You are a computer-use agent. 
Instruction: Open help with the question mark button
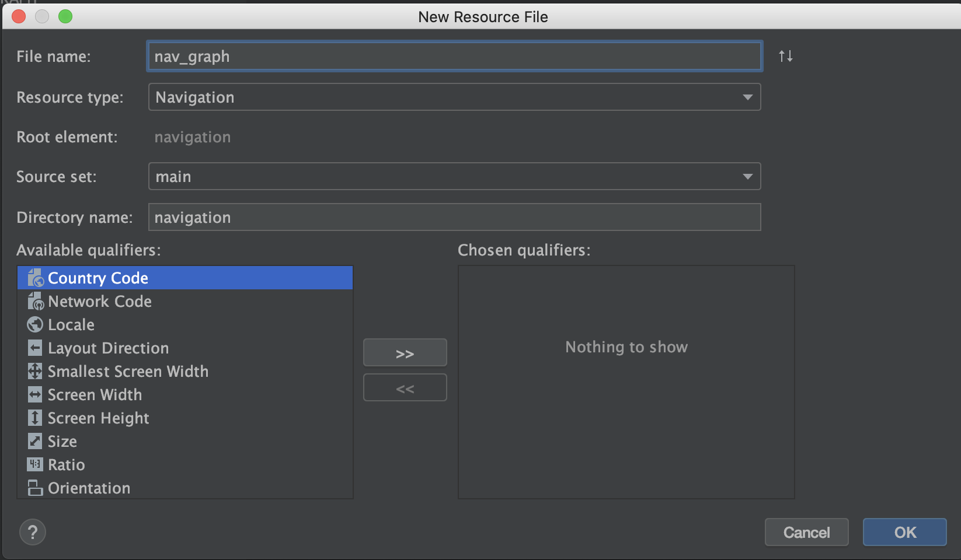coord(33,532)
